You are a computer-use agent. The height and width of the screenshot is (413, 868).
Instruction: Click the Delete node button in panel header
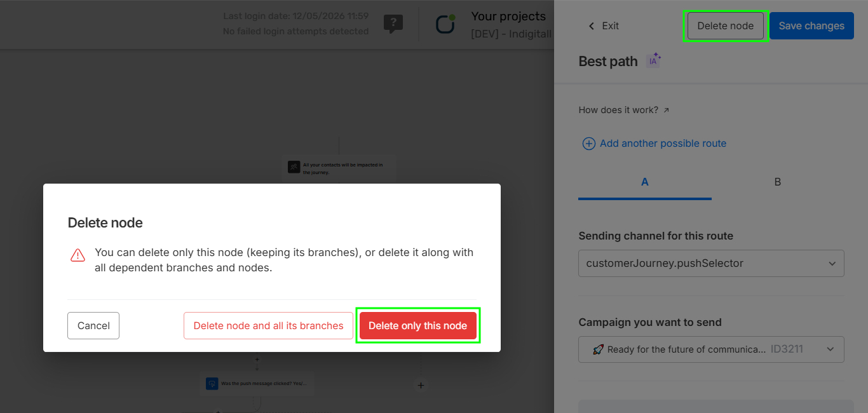[726, 26]
